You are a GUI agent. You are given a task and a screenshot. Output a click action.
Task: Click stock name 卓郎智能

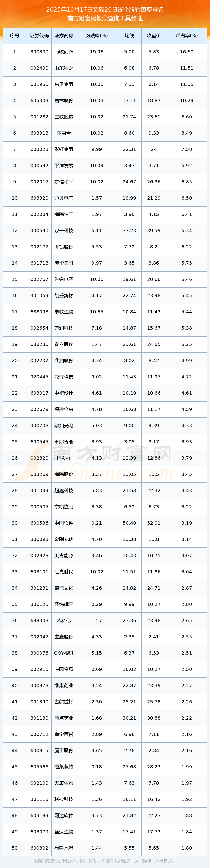64,442
